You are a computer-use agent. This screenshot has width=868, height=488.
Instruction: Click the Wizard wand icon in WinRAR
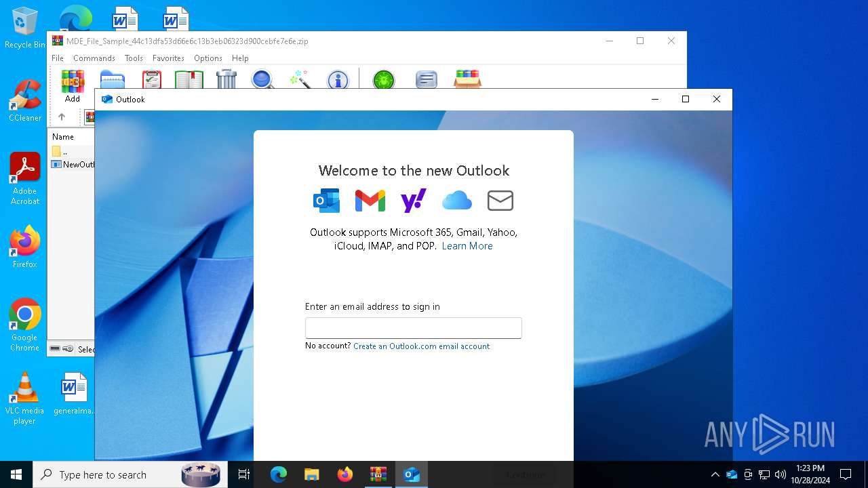click(x=300, y=79)
